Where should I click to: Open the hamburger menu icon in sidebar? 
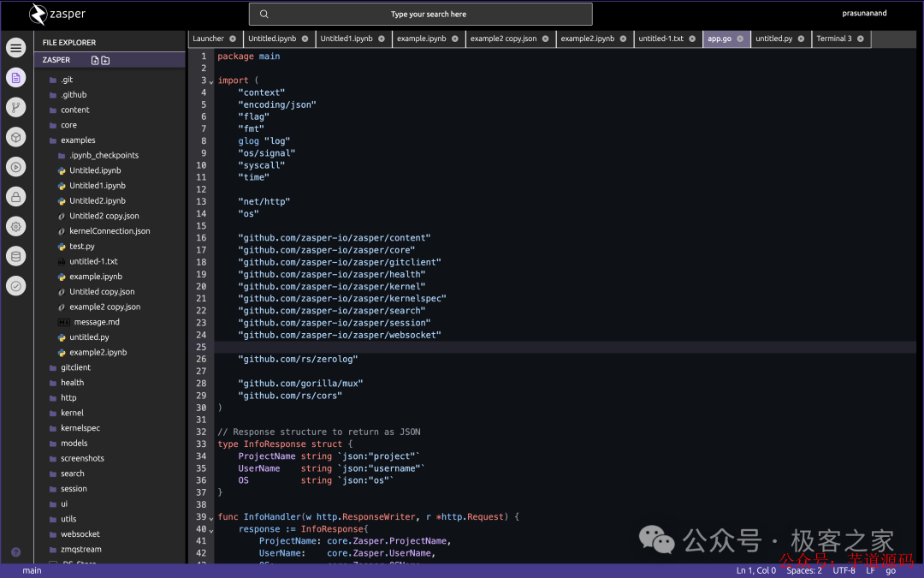pyautogui.click(x=16, y=48)
